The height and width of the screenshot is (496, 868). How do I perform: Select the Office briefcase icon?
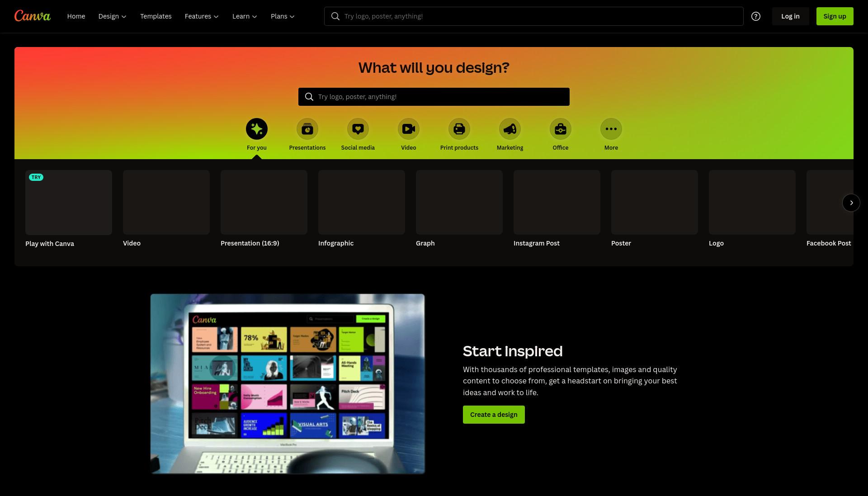point(561,129)
